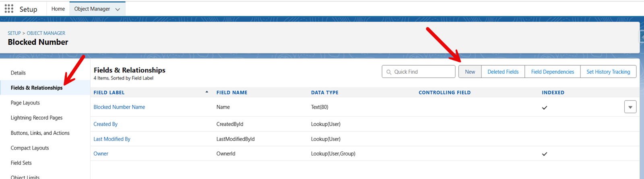Select Page Layouts in the sidebar
Image resolution: width=644 pixels, height=179 pixels.
[x=25, y=103]
